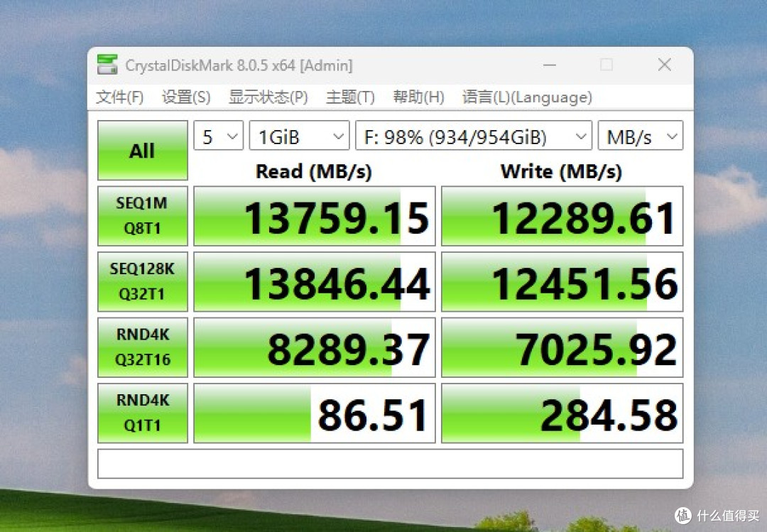
Task: Start the RND4K Q32T16 test
Action: coord(142,347)
